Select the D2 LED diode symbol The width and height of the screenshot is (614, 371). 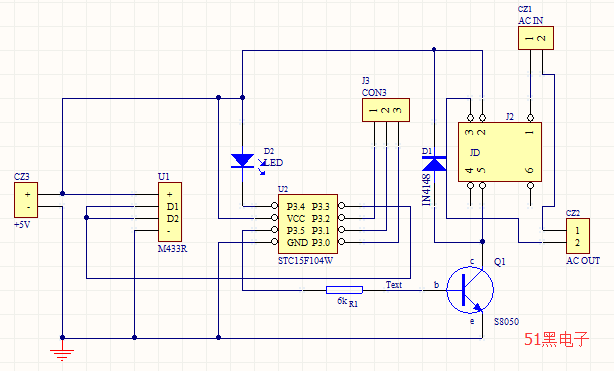pos(242,161)
